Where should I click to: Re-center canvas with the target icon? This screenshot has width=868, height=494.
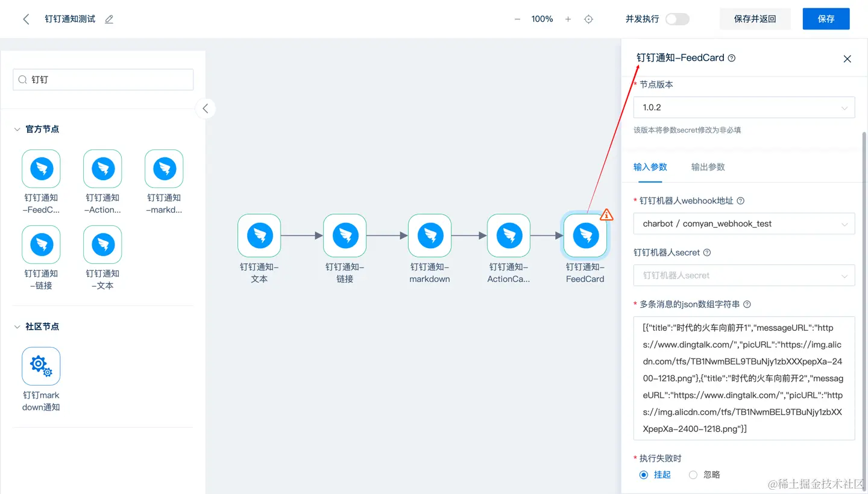coord(589,19)
